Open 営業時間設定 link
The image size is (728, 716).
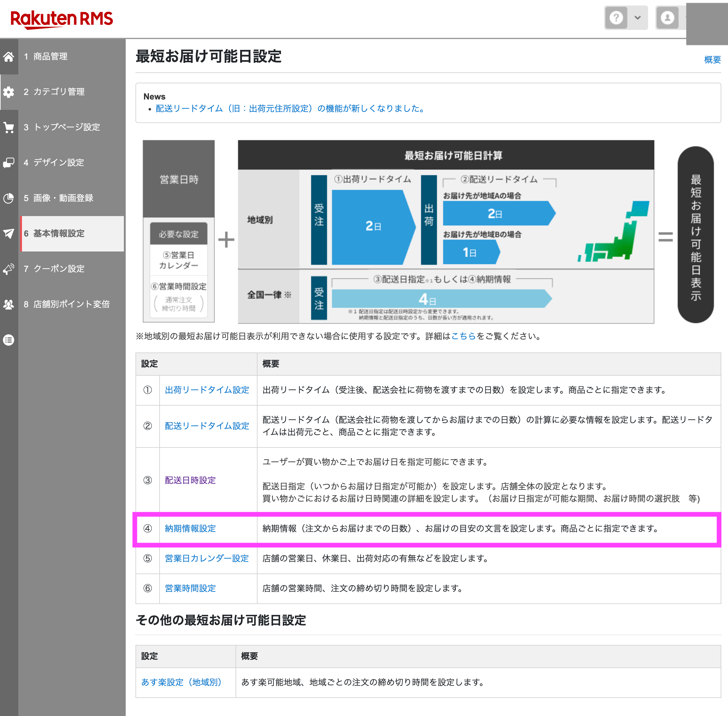(x=190, y=588)
